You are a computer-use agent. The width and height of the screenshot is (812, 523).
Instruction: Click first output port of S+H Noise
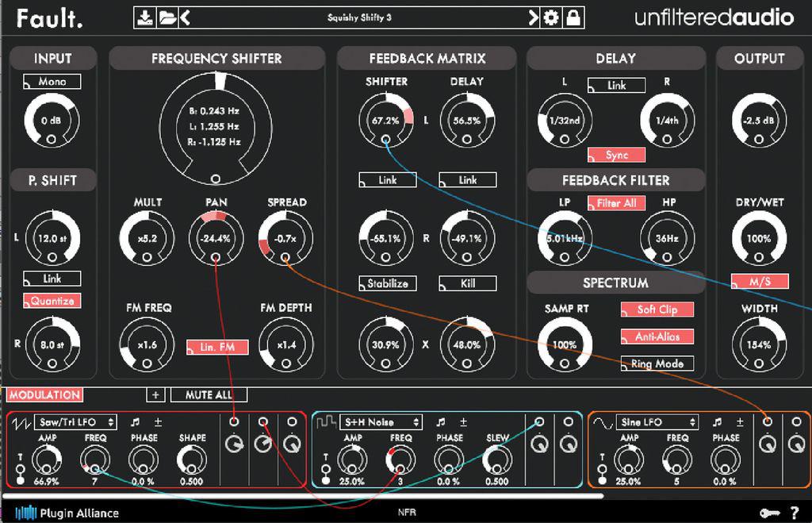539,421
